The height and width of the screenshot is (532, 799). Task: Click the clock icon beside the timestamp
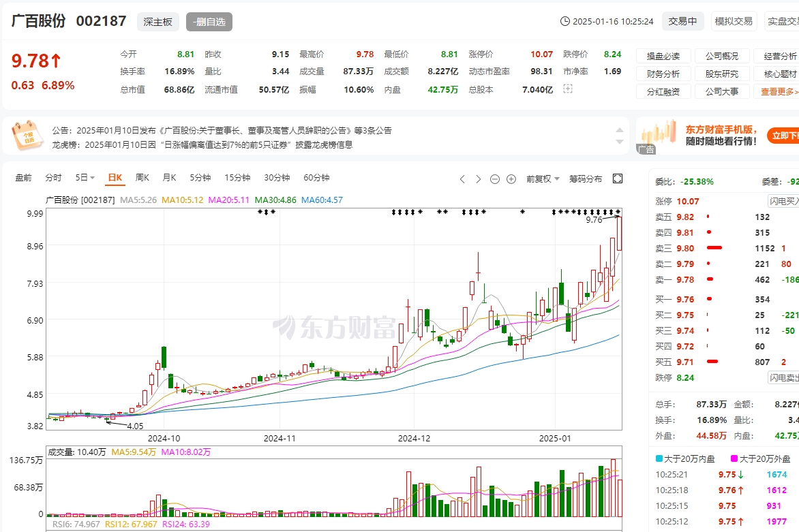(x=564, y=21)
